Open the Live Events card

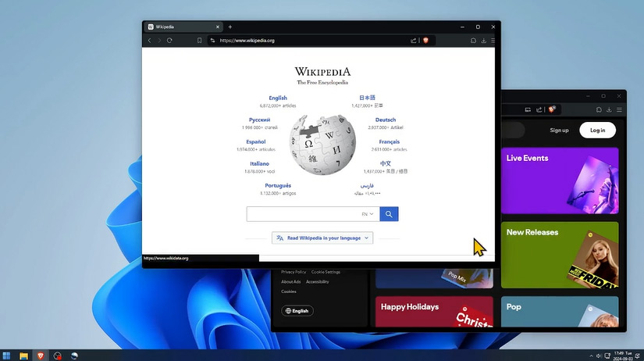pos(560,180)
